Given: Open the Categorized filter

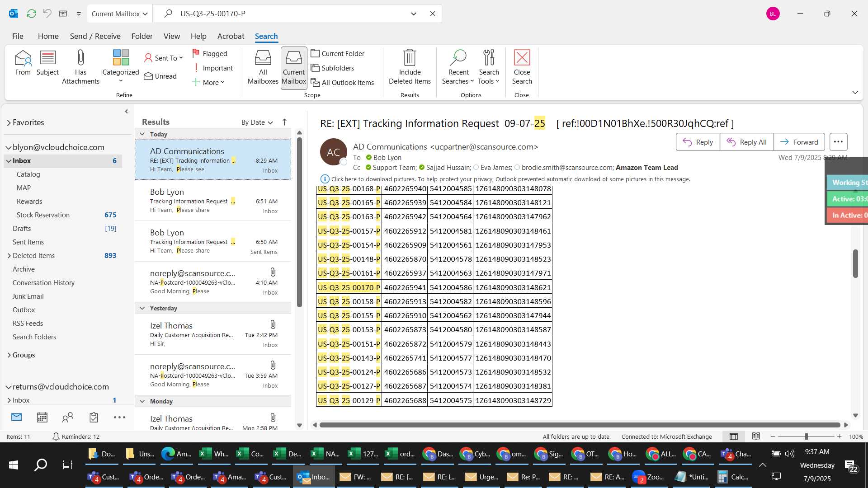Looking at the screenshot, I should coord(121,66).
